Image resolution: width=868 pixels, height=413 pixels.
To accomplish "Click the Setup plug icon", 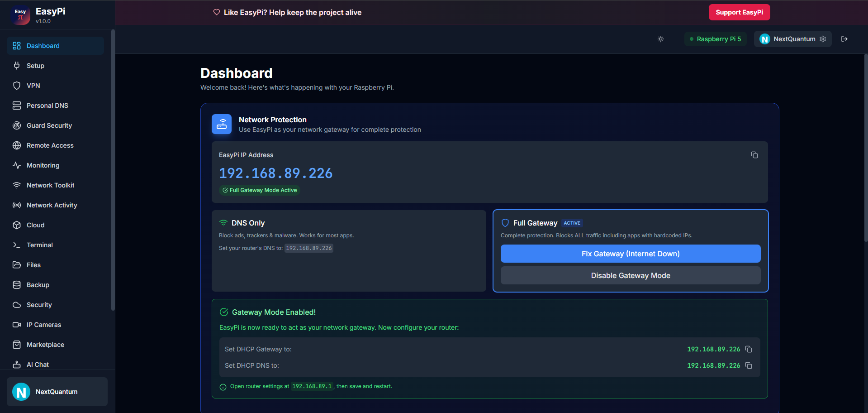I will (x=17, y=66).
